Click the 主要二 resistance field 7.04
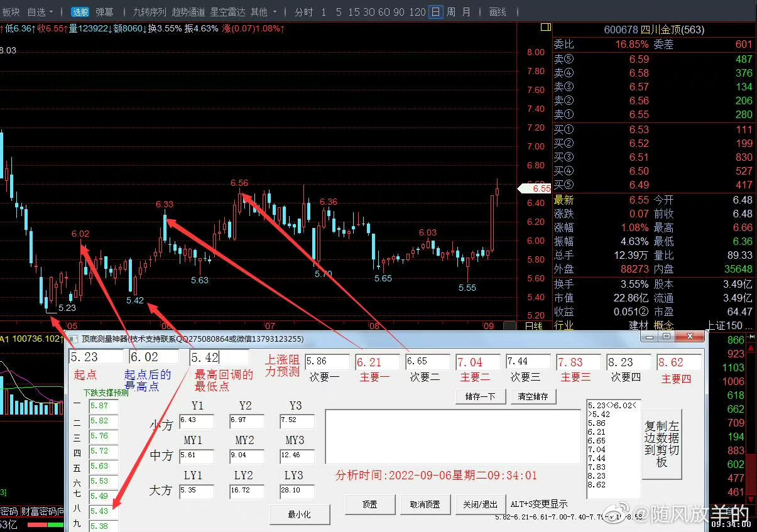Image resolution: width=757 pixels, height=532 pixels. (x=478, y=362)
